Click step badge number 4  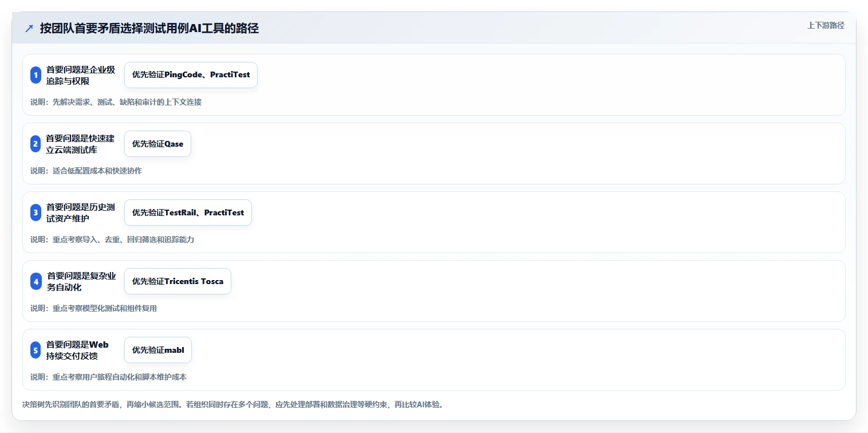tap(36, 281)
